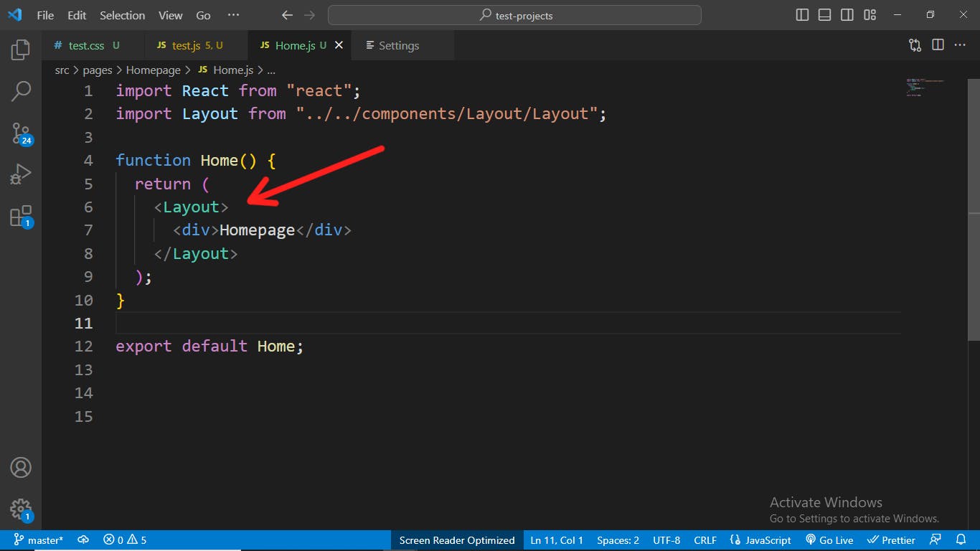
Task: Expand the Home.js breadcrumb
Action: [226, 70]
